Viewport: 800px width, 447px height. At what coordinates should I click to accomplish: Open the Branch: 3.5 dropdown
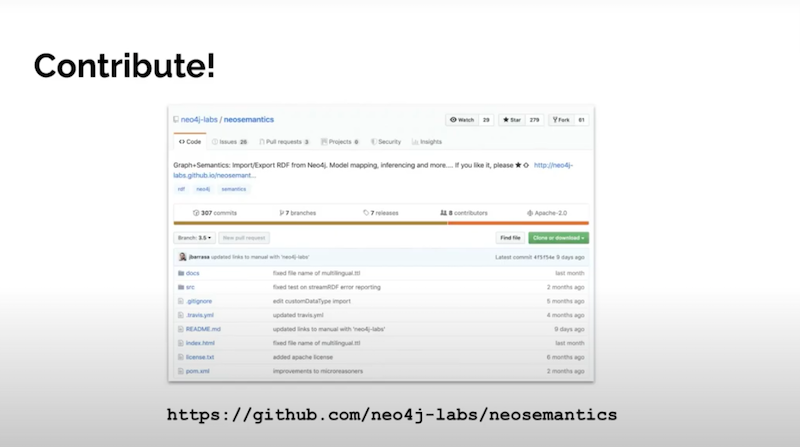click(194, 238)
